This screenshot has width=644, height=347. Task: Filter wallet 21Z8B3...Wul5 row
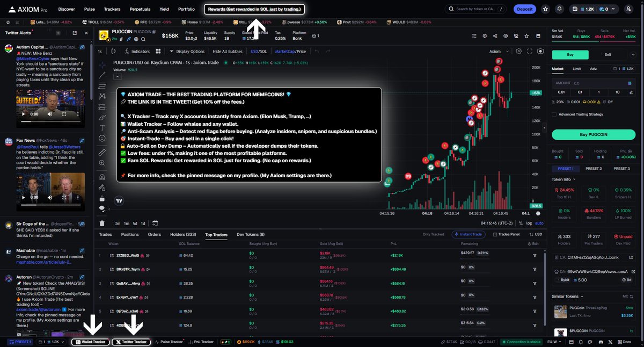535,255
